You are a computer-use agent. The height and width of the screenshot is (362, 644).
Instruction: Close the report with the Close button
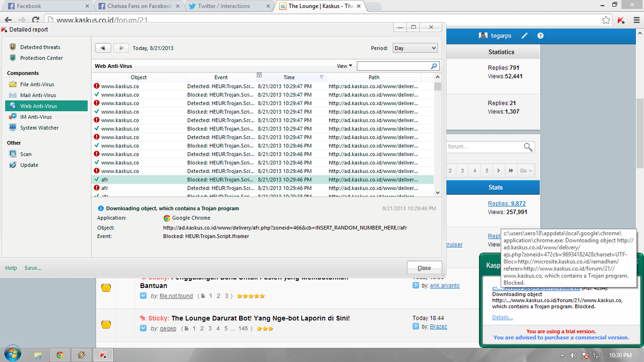pyautogui.click(x=424, y=268)
